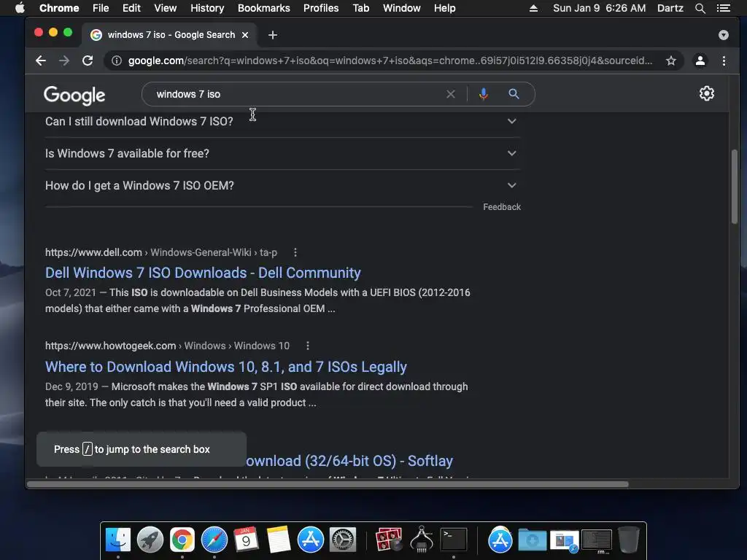The width and height of the screenshot is (747, 560).
Task: Clear the search box with the X
Action: (451, 94)
